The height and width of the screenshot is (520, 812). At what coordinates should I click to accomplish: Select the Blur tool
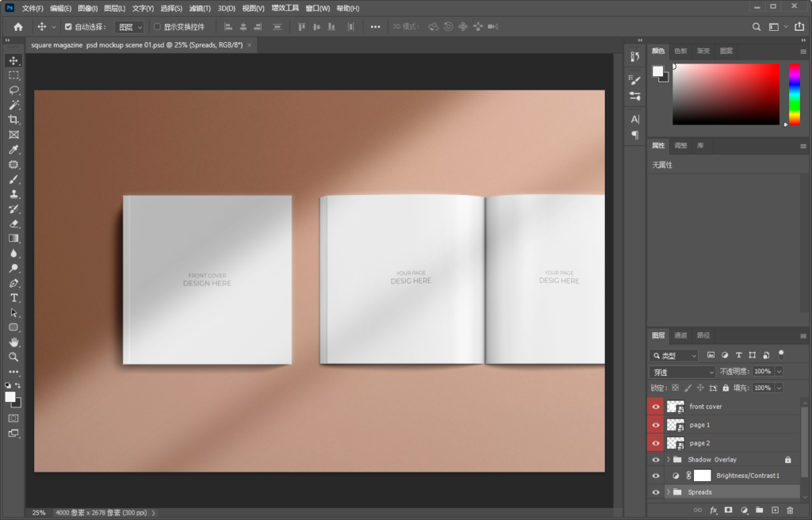[13, 254]
